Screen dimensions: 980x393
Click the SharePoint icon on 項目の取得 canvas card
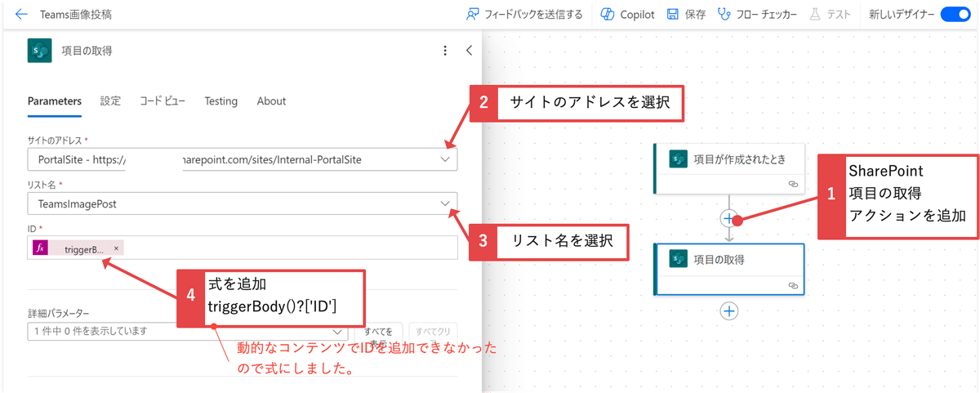678,259
